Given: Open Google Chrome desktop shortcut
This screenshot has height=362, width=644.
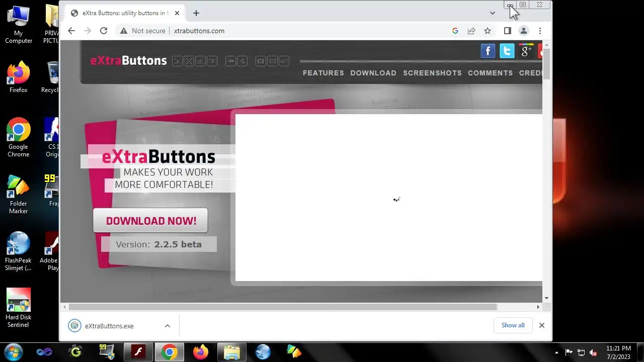Looking at the screenshot, I should pyautogui.click(x=19, y=138).
